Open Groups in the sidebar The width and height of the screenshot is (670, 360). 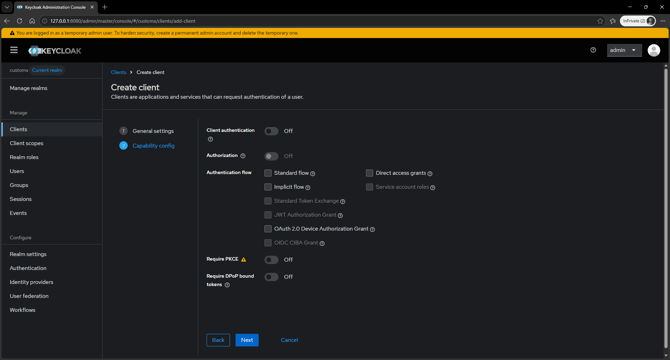[x=52, y=185]
